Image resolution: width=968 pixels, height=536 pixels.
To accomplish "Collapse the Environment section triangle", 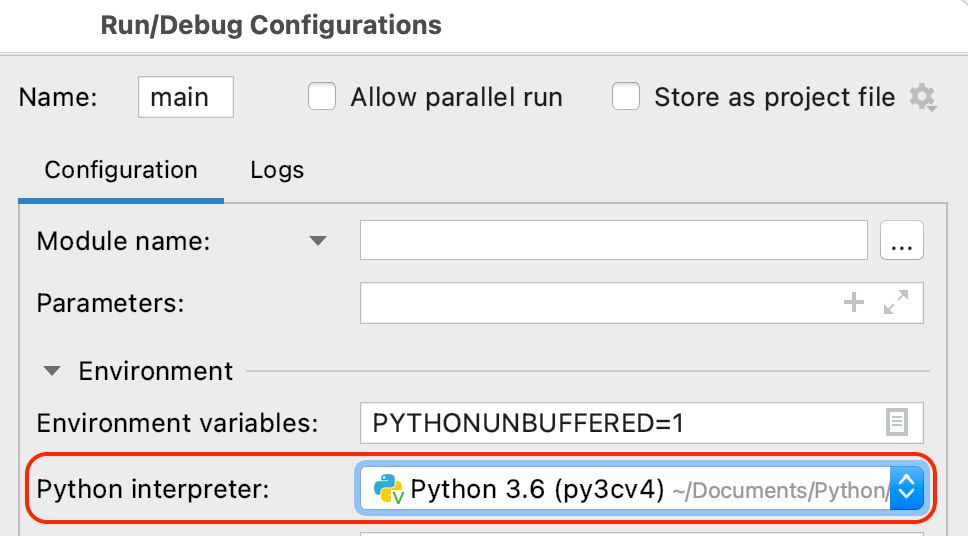I will [52, 371].
